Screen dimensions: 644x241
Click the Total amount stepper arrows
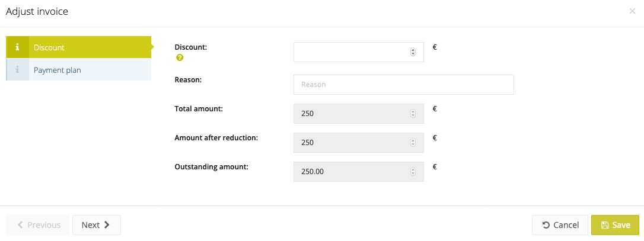[x=413, y=114]
